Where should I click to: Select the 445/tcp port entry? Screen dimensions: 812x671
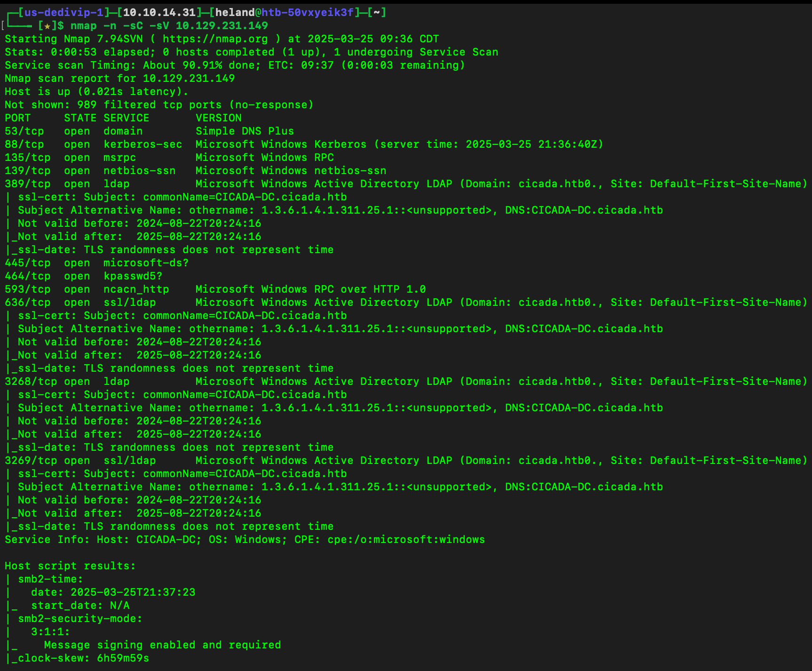(28, 263)
